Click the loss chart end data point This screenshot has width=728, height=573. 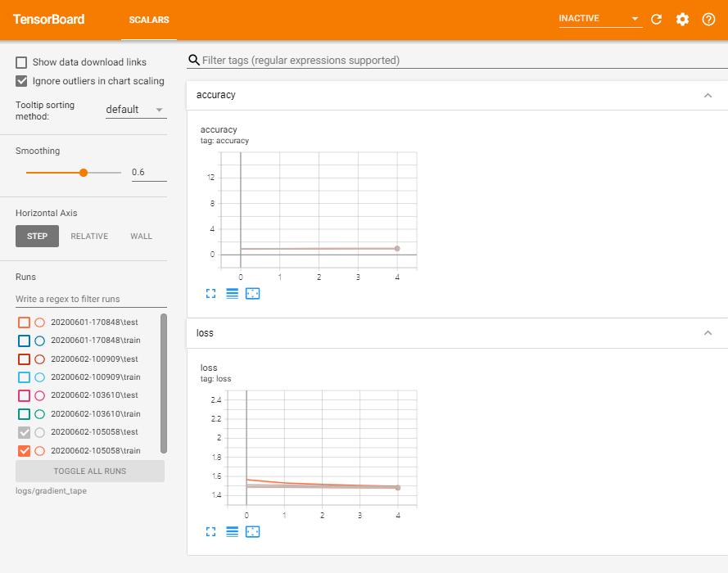[x=398, y=488]
